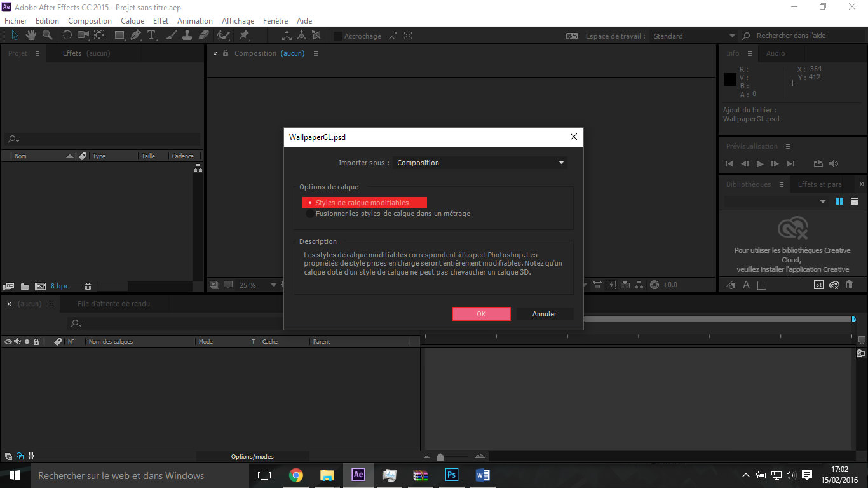Confirm import with the OK button
This screenshot has width=868, height=488.
(481, 314)
